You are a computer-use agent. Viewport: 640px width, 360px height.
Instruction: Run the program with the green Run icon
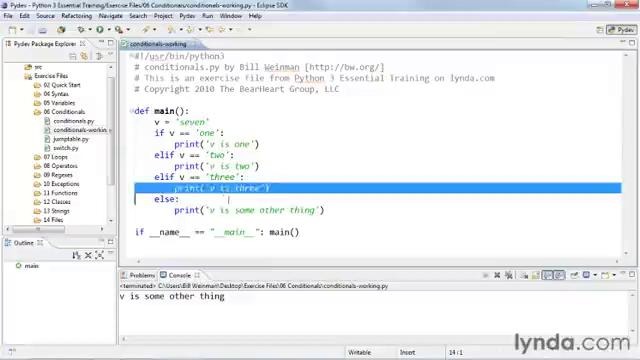100,30
